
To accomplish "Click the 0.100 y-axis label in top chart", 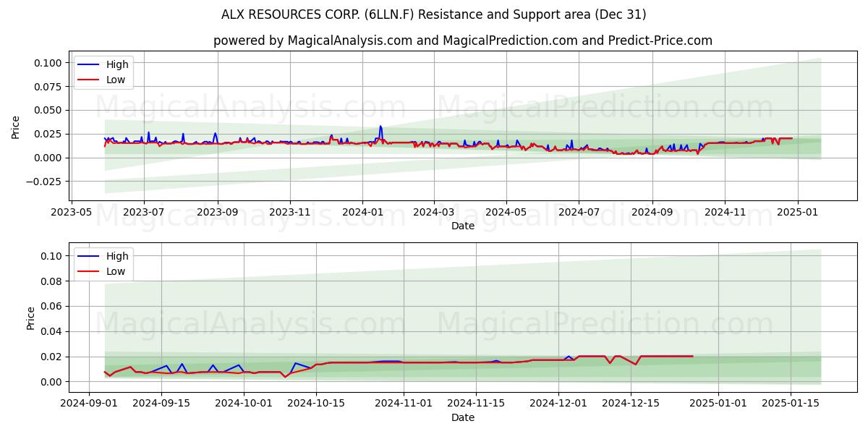I will pyautogui.click(x=50, y=63).
